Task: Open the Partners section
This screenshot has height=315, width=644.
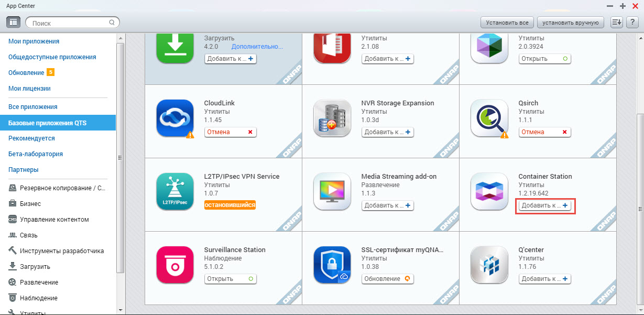Action: 24,169
